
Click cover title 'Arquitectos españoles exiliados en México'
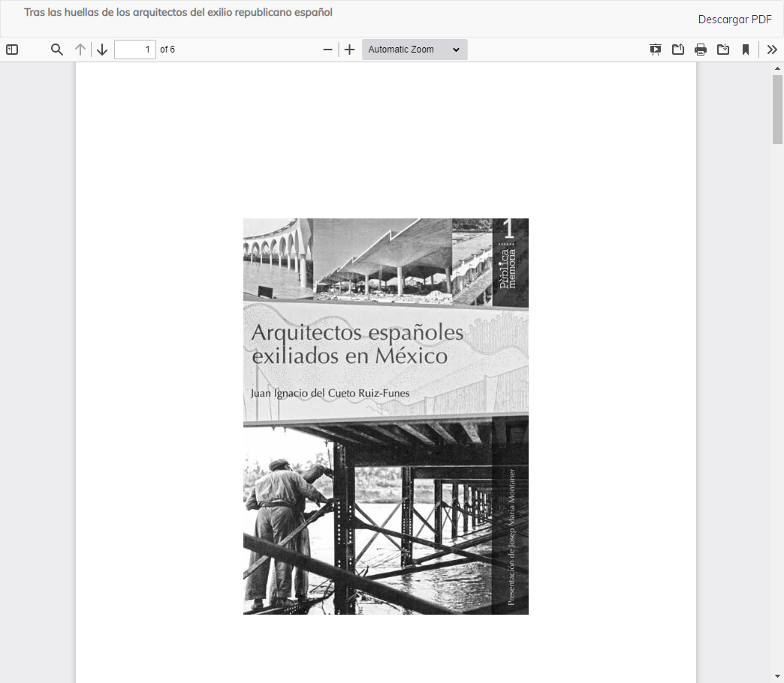(x=357, y=345)
